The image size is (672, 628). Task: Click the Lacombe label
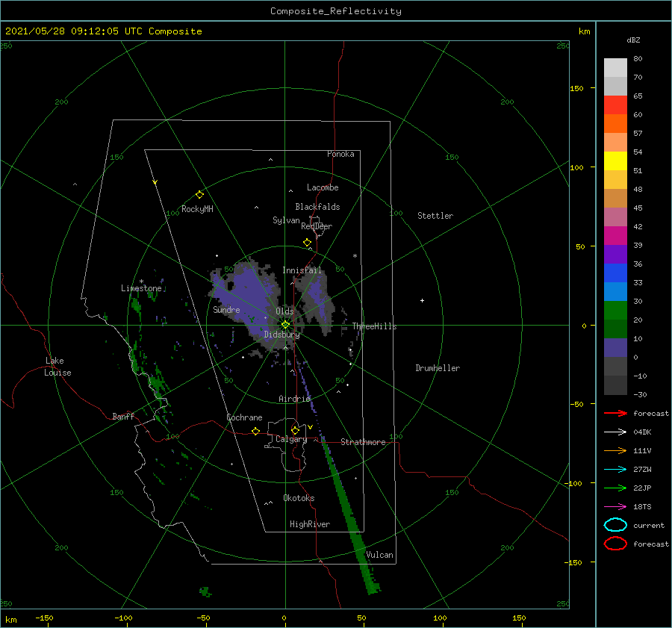click(x=323, y=187)
